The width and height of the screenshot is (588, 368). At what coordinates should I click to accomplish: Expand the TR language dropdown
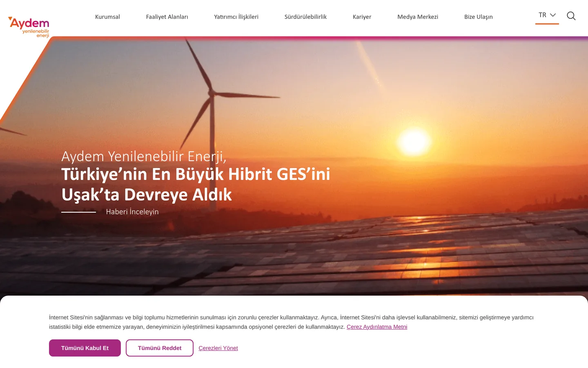[x=547, y=15]
